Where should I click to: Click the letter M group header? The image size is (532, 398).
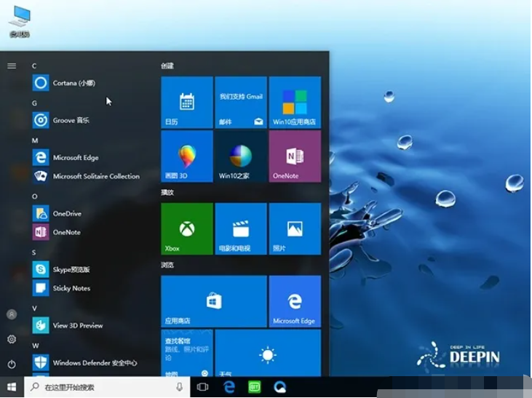[x=35, y=140]
